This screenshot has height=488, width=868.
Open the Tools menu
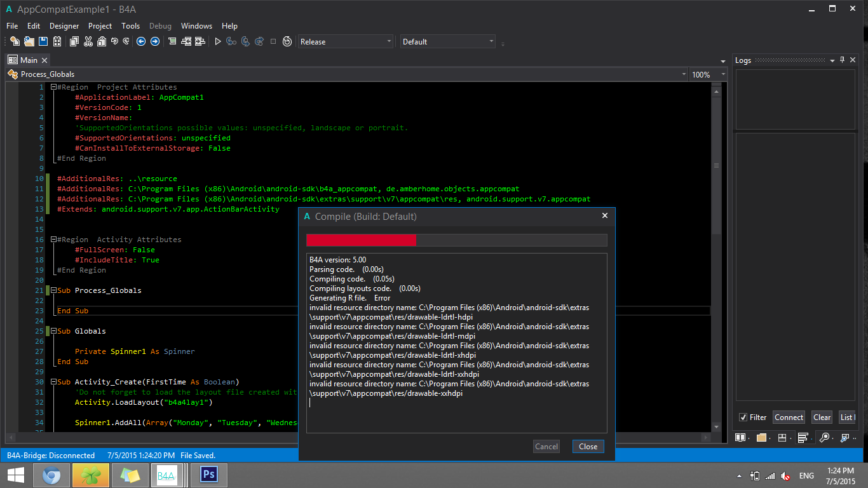point(130,26)
